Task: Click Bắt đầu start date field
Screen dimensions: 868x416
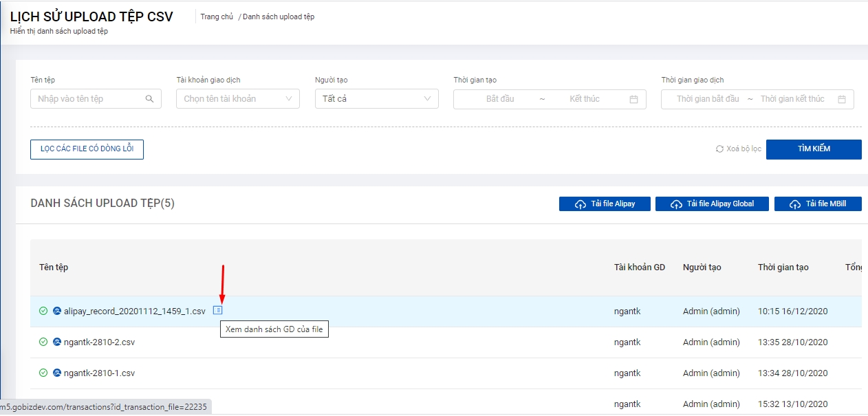Action: (500, 99)
